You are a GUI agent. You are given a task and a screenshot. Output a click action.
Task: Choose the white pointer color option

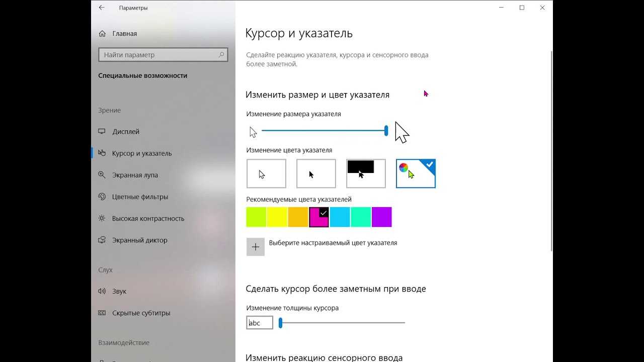point(266,173)
